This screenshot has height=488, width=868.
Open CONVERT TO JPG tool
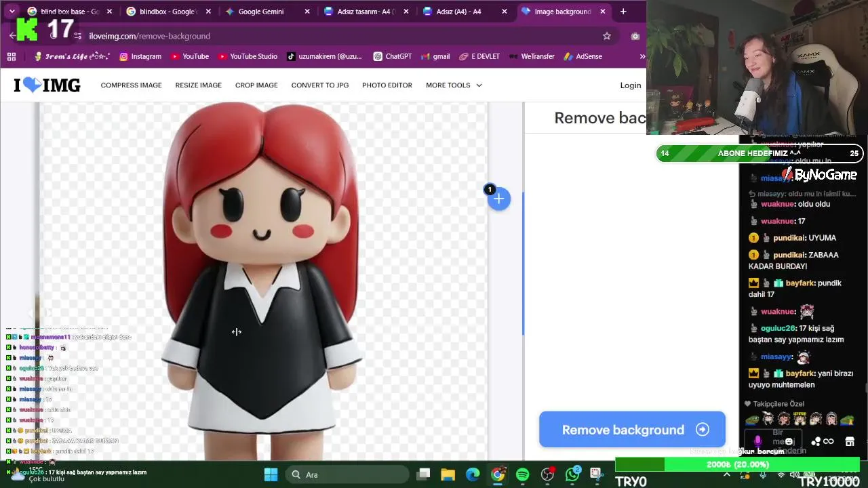point(319,85)
